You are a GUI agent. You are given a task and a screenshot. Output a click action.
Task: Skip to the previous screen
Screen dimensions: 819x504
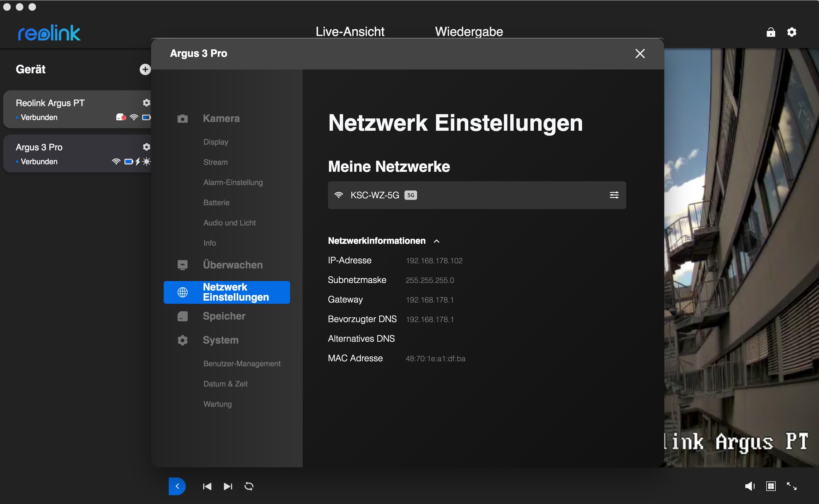[x=207, y=486]
